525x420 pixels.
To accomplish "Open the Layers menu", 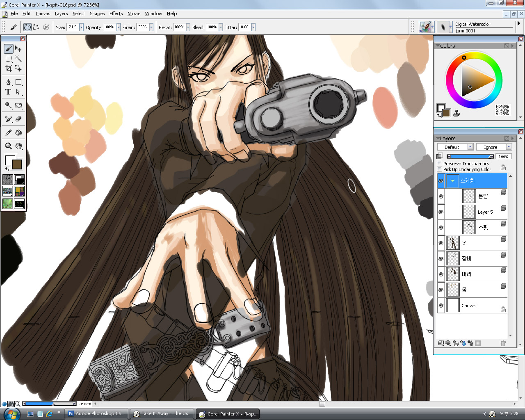I will click(61, 14).
